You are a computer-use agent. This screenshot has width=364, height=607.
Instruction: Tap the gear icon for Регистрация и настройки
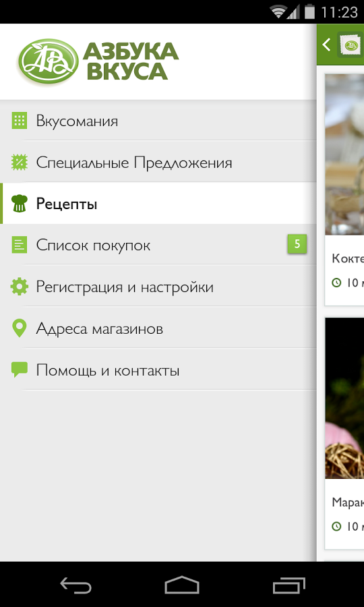20,287
